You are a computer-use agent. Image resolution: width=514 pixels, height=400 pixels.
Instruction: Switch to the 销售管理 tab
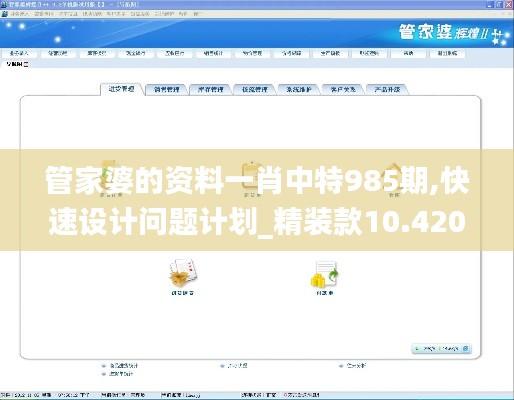(x=167, y=89)
